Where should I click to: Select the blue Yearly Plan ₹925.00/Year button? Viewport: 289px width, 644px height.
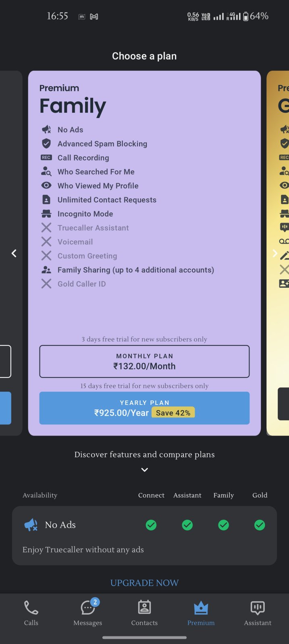coord(144,408)
